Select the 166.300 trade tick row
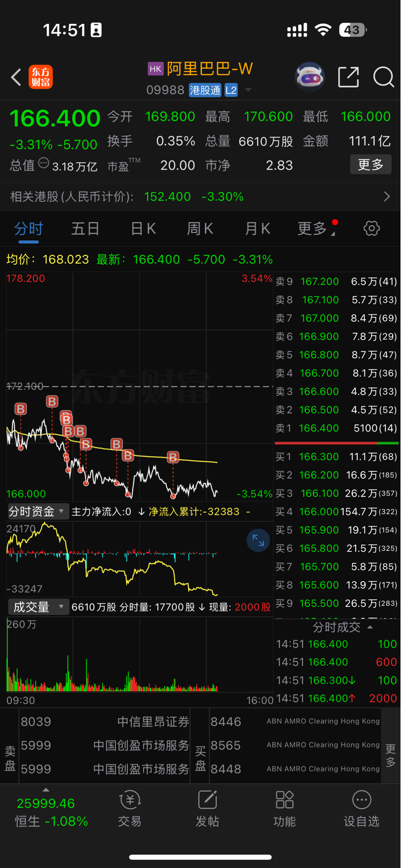Image resolution: width=401 pixels, height=868 pixels. (336, 680)
